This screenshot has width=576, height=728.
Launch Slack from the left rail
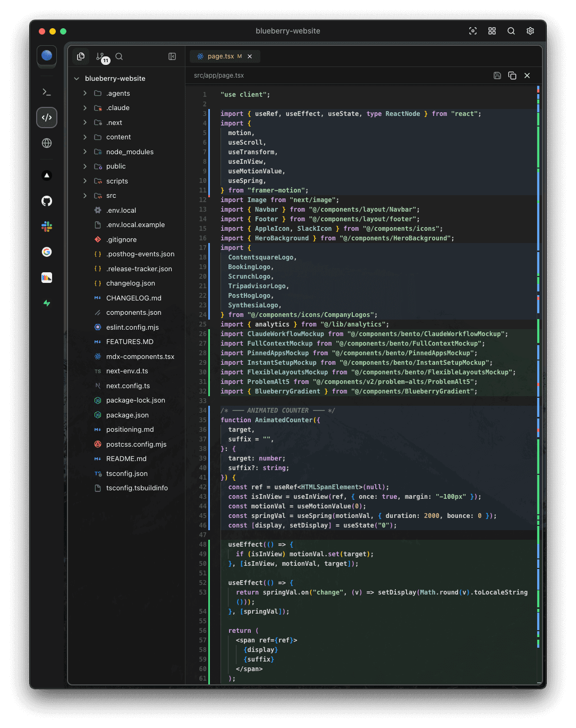46,226
